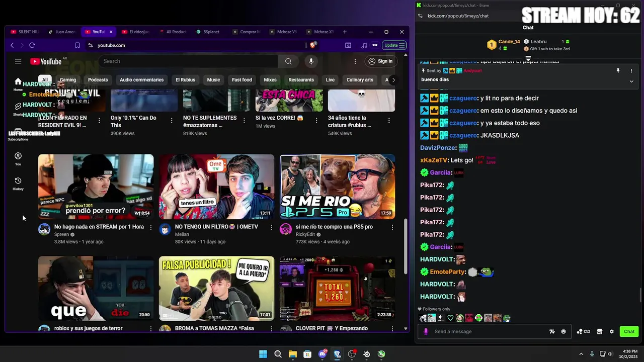
Task: Click the volume icon in system tray
Action: click(x=610, y=354)
